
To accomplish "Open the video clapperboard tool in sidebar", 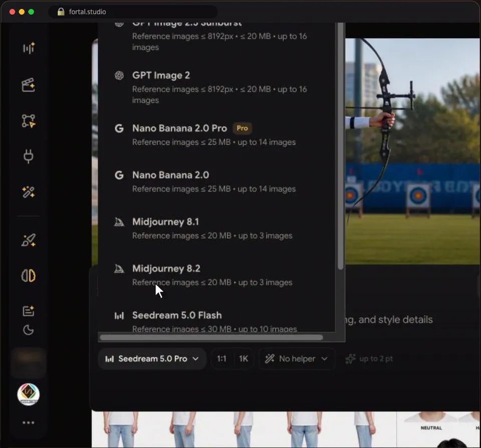I will point(28,85).
